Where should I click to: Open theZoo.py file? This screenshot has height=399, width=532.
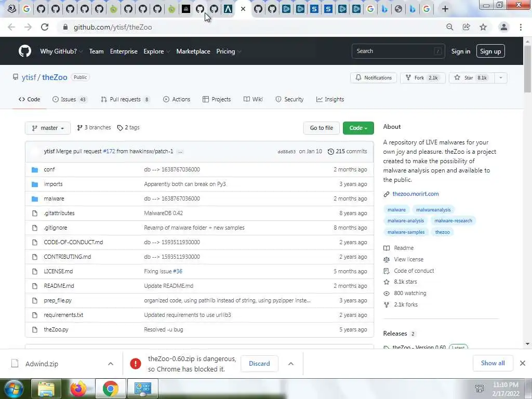coord(56,329)
